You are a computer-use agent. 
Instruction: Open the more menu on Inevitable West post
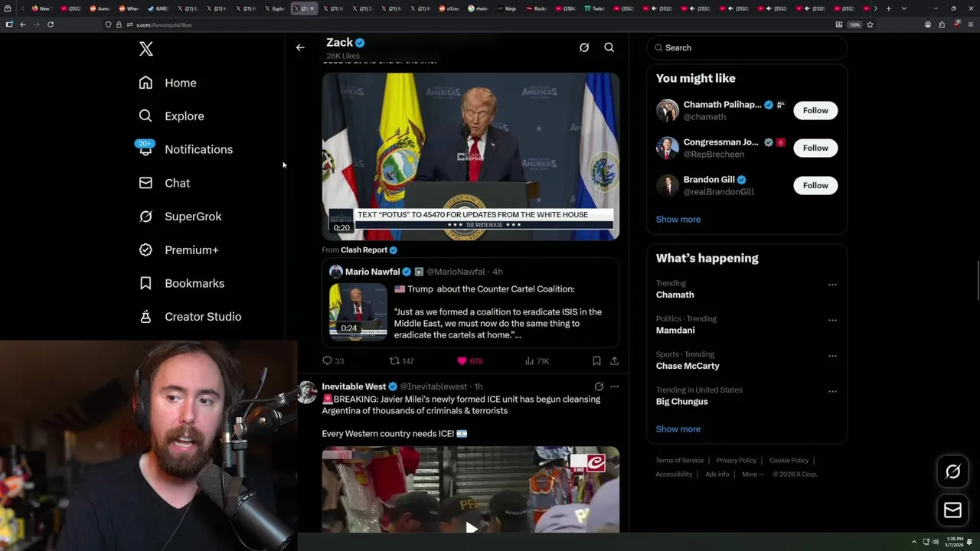(614, 386)
